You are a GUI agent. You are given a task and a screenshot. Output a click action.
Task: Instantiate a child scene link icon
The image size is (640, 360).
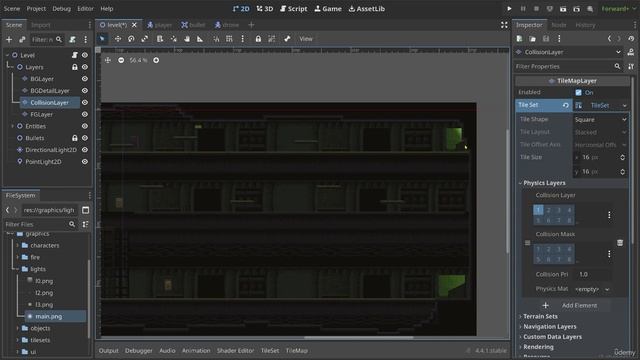coord(22,40)
